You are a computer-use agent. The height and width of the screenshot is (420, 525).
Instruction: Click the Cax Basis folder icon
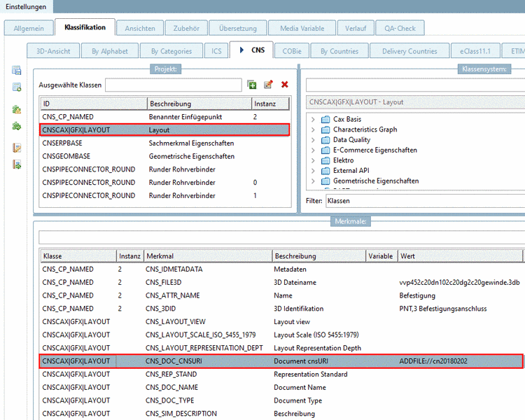[325, 120]
